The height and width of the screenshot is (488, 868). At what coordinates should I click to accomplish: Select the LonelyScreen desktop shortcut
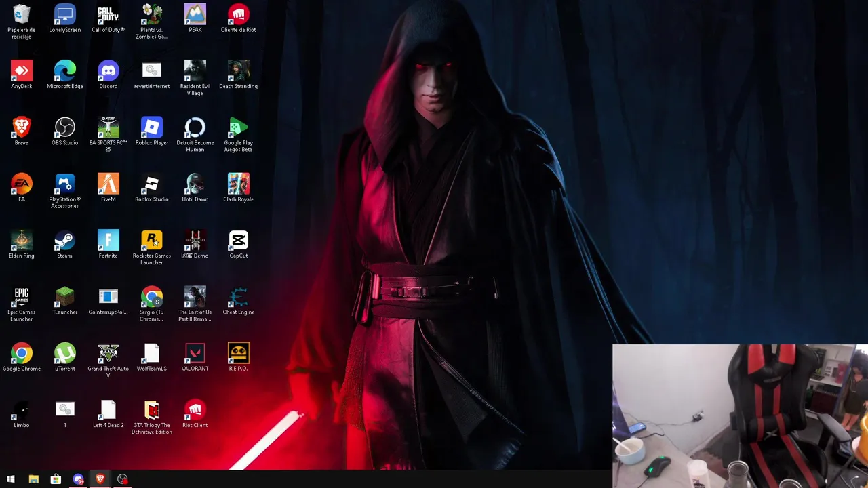64,14
